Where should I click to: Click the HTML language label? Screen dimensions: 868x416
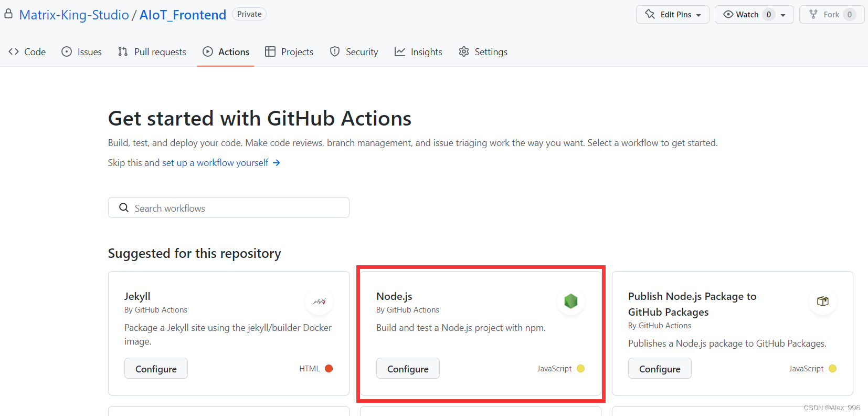tap(310, 369)
